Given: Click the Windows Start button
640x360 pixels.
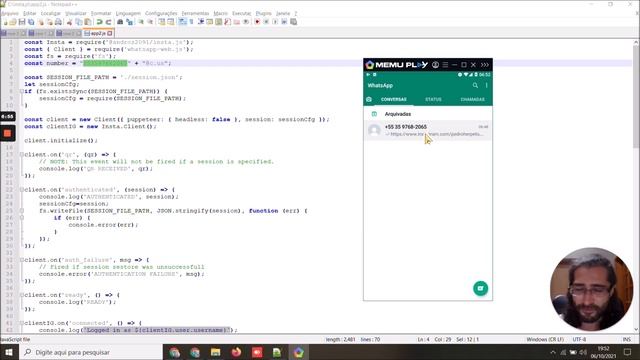Looking at the screenshot, I should pyautogui.click(x=9, y=352).
